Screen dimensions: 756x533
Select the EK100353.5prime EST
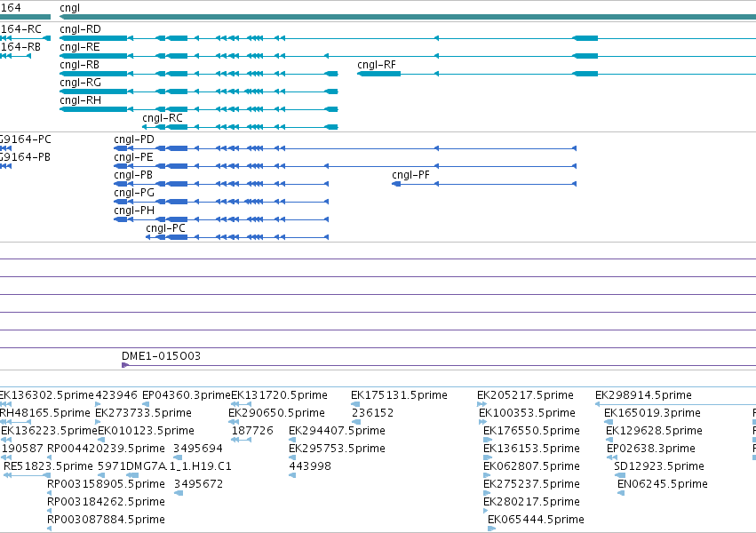[x=527, y=413]
